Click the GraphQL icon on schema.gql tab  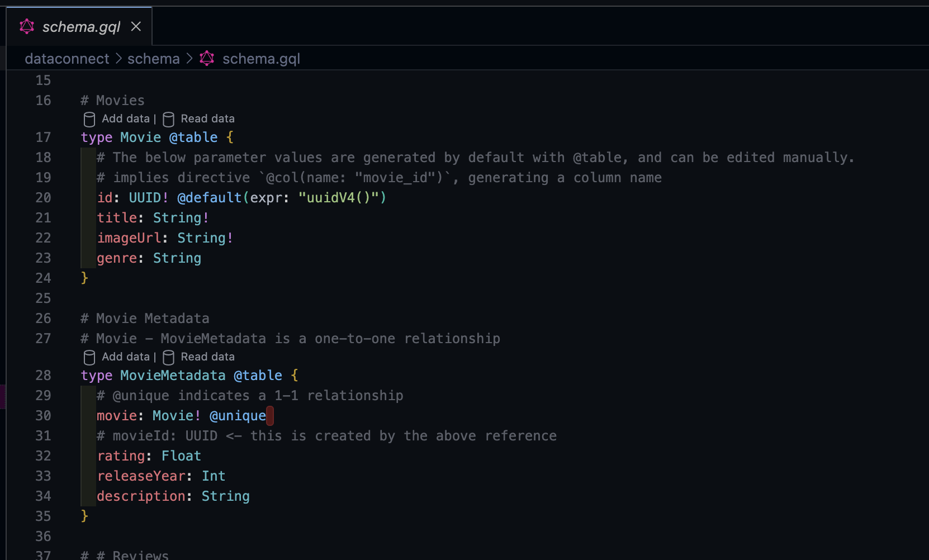click(27, 26)
